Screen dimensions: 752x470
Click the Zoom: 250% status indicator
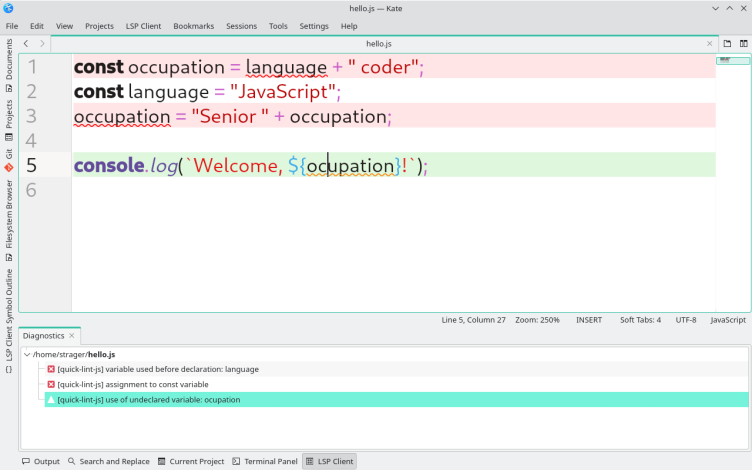coord(537,320)
